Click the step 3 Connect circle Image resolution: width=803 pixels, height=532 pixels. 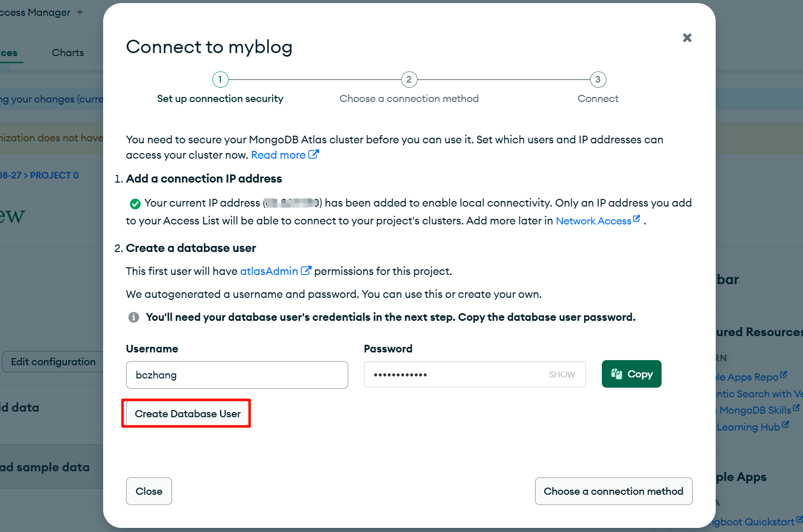[598, 80]
